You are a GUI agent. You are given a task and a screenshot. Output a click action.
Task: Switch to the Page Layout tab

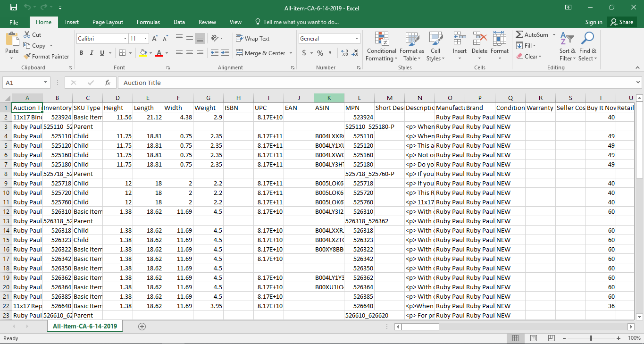pos(108,22)
